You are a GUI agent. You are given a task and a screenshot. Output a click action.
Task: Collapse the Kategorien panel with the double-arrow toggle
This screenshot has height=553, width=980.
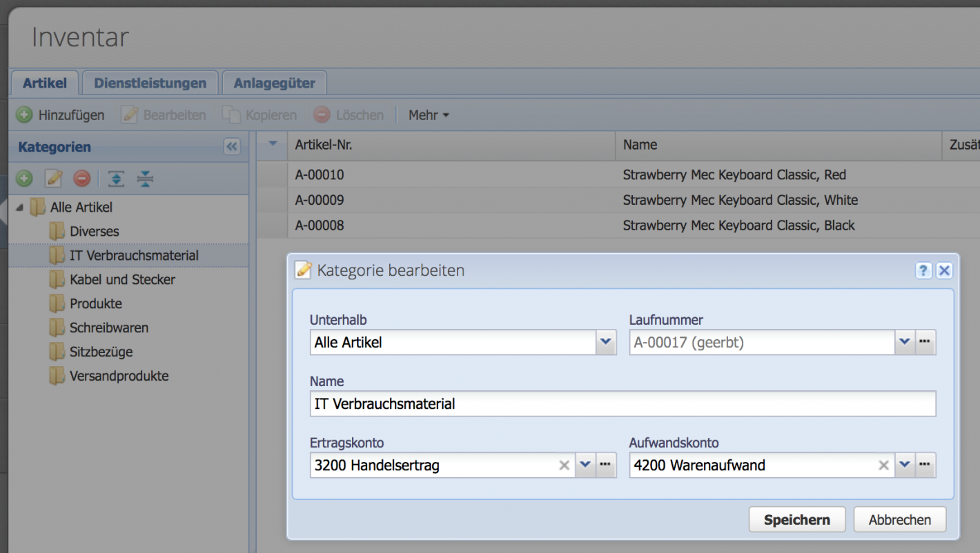coord(232,146)
